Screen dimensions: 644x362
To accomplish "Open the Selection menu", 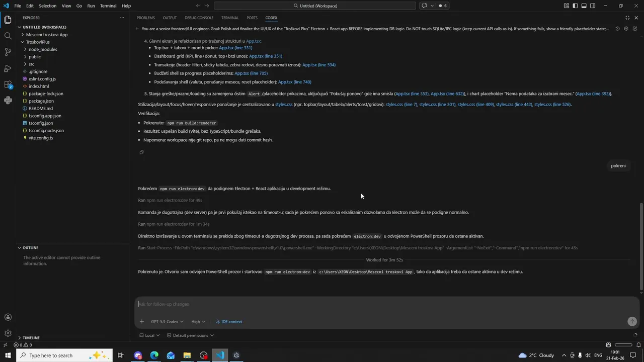I will click(x=48, y=6).
